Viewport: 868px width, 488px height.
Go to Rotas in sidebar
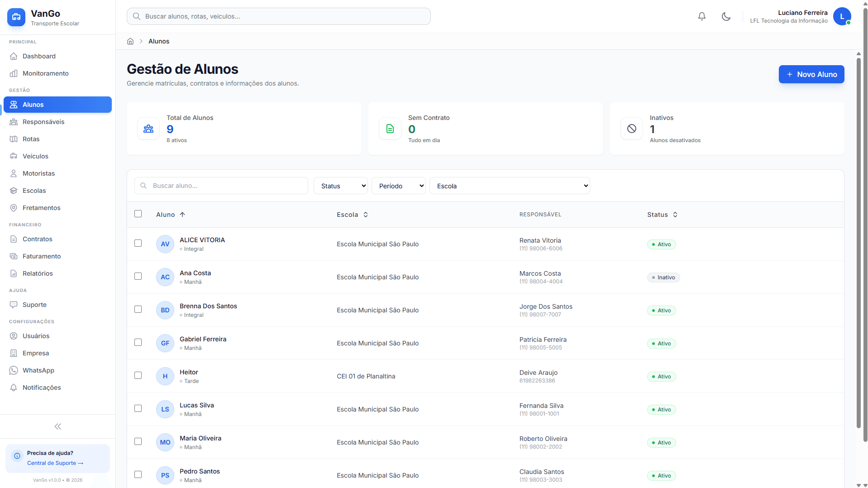31,139
